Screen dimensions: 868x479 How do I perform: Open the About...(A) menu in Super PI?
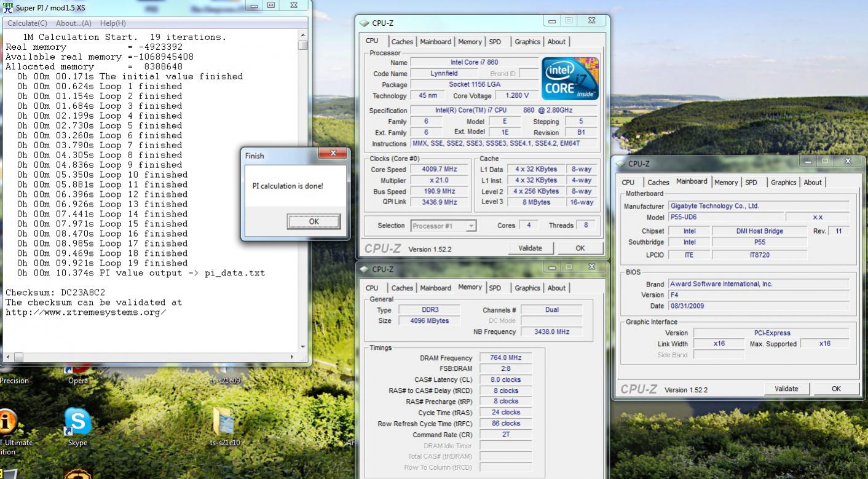pyautogui.click(x=73, y=23)
